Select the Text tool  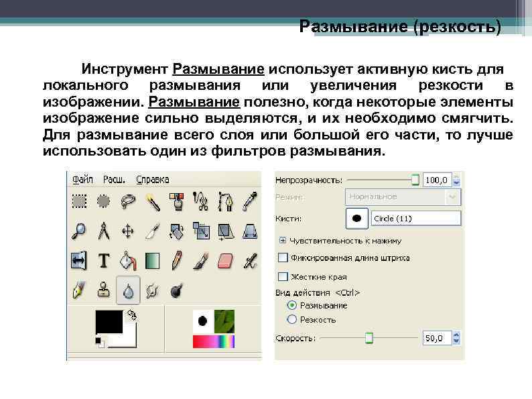[x=104, y=261]
